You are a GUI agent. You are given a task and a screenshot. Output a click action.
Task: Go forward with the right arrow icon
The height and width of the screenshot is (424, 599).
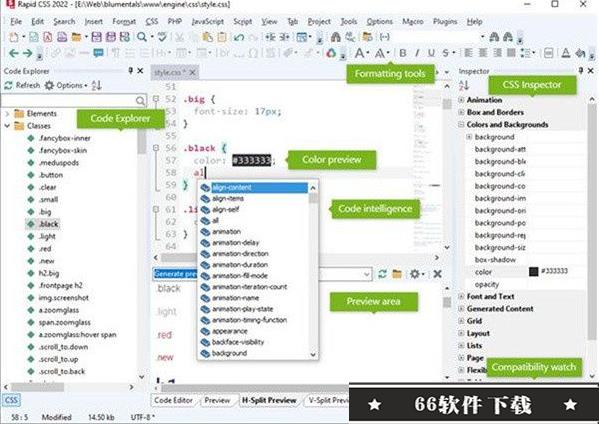[27, 53]
